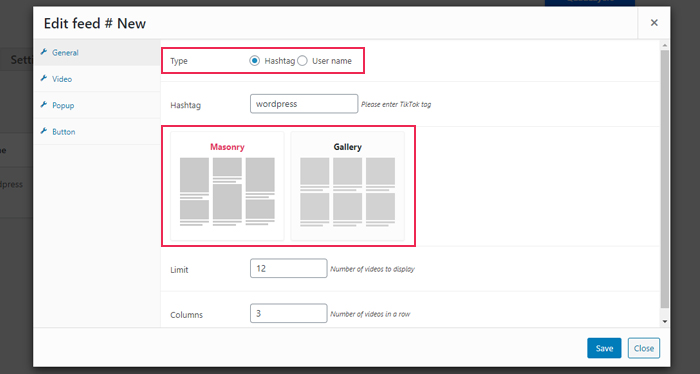The image size is (700, 374).
Task: Click the 'Please enter TikTok tag' hint text
Action: tap(396, 104)
